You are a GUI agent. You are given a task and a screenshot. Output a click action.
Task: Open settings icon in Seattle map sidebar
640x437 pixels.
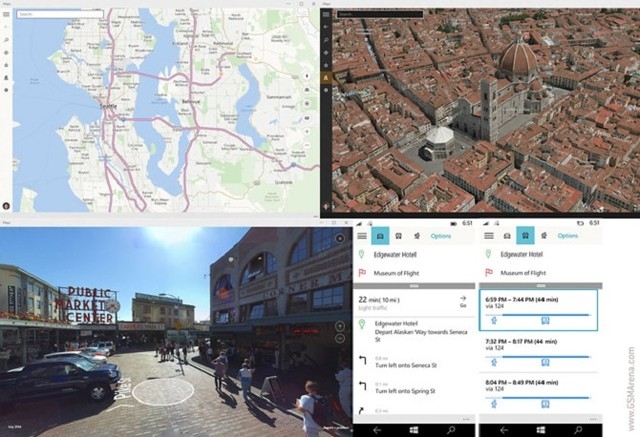point(6,90)
